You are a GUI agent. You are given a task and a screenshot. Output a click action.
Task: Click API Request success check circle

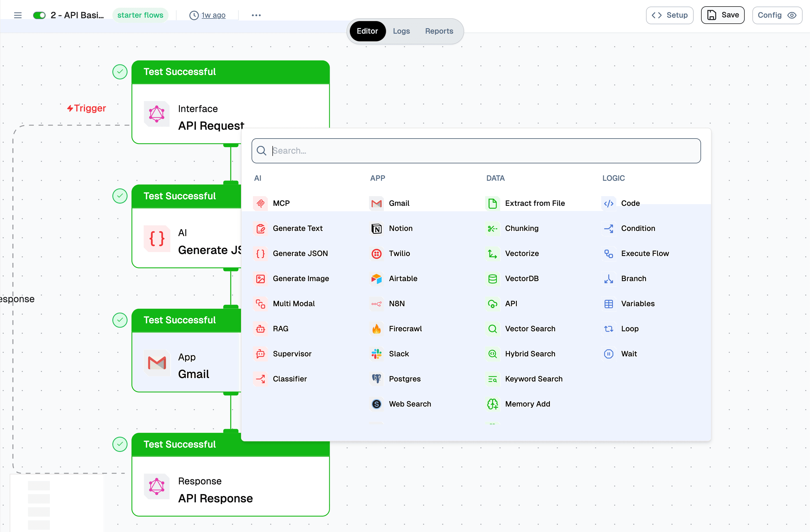(120, 72)
